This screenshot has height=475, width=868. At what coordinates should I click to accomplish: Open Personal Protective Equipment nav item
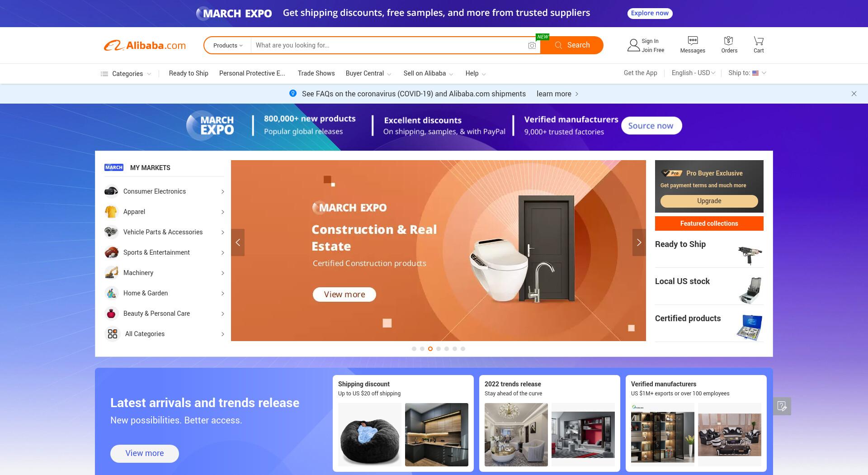click(x=252, y=73)
